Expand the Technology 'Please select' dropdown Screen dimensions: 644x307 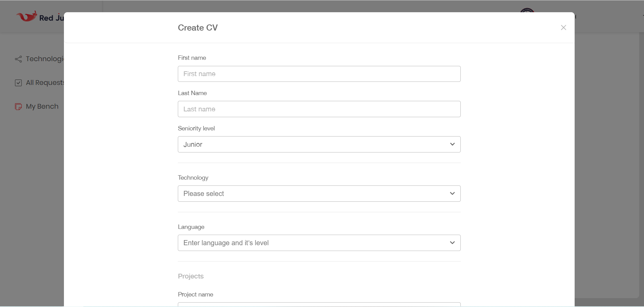(319, 194)
